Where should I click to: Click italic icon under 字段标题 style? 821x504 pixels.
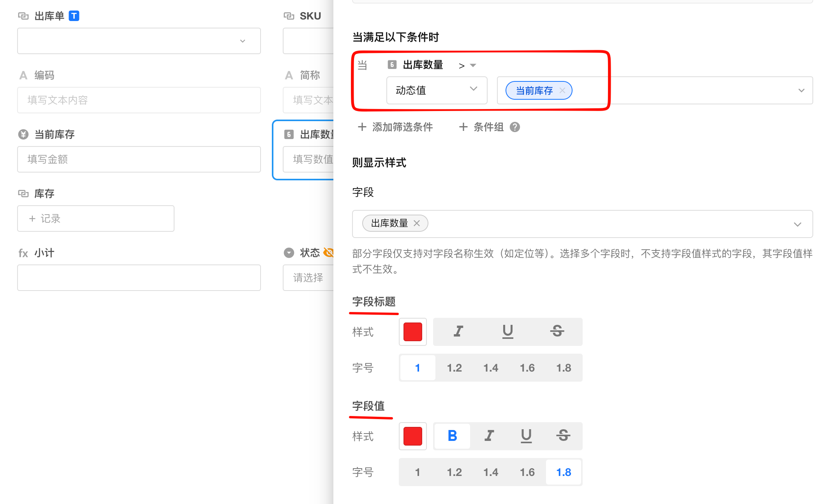coord(458,331)
